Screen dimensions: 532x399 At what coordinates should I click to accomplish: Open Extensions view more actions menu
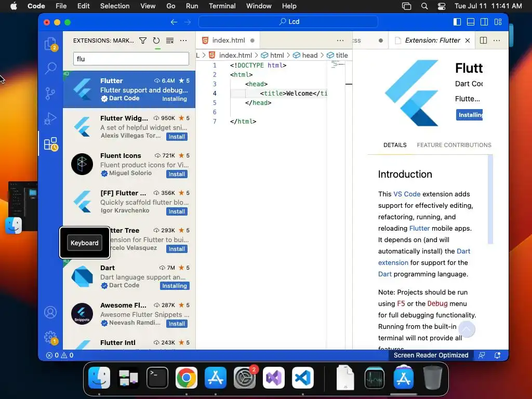tap(183, 41)
